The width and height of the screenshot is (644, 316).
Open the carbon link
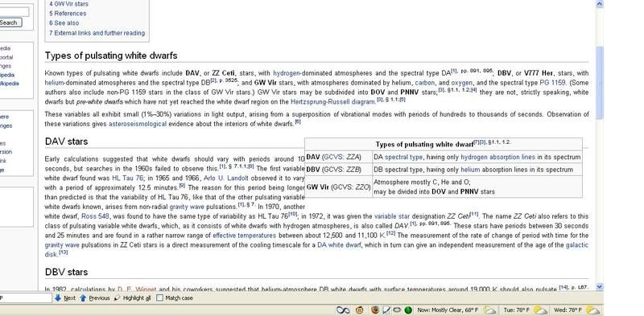point(425,83)
